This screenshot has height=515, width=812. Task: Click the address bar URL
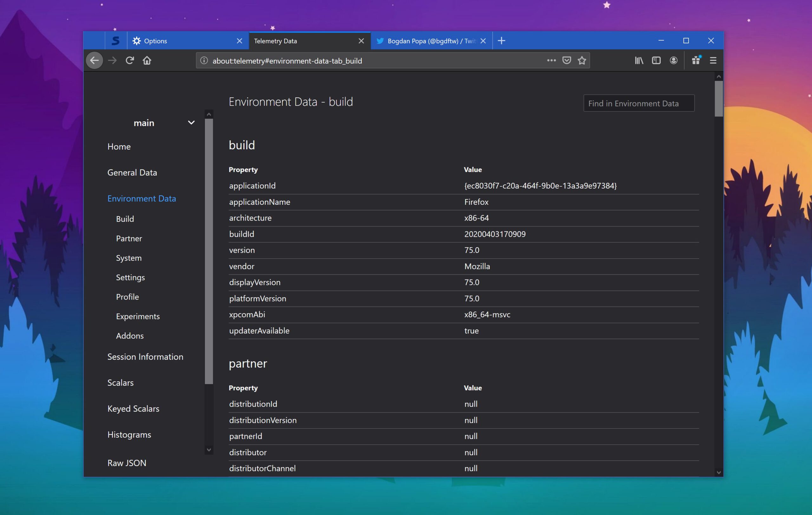coord(287,61)
